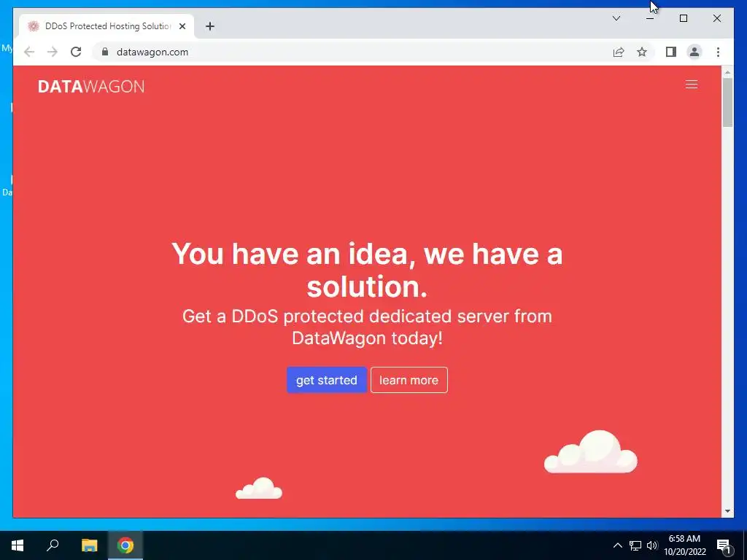The width and height of the screenshot is (747, 560).
Task: Close the DDoS Protected Hosting tab
Action: (182, 26)
